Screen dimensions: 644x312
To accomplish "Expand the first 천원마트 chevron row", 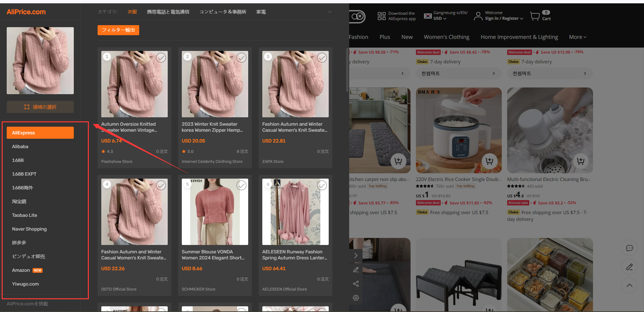I will [x=459, y=73].
